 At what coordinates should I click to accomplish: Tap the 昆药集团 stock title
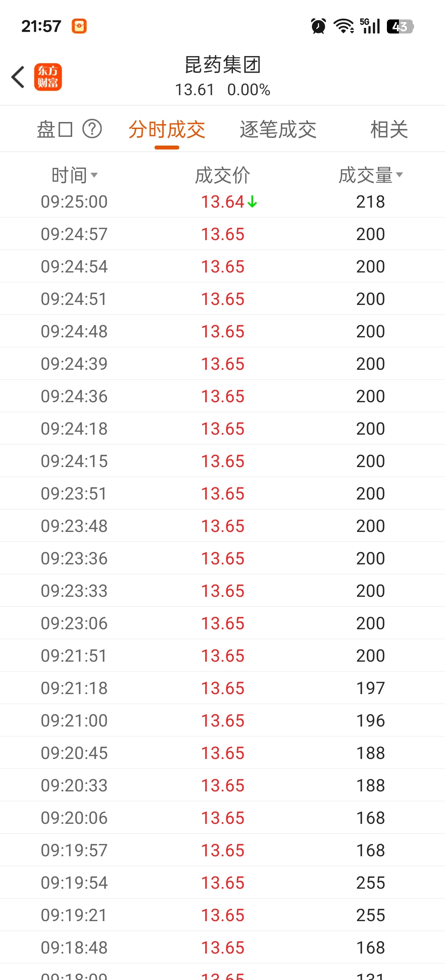223,64
